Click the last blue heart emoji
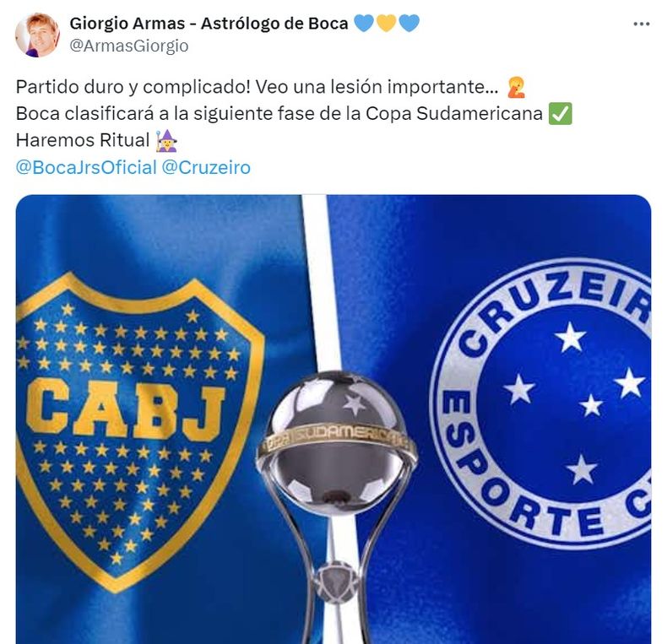 [x=409, y=23]
